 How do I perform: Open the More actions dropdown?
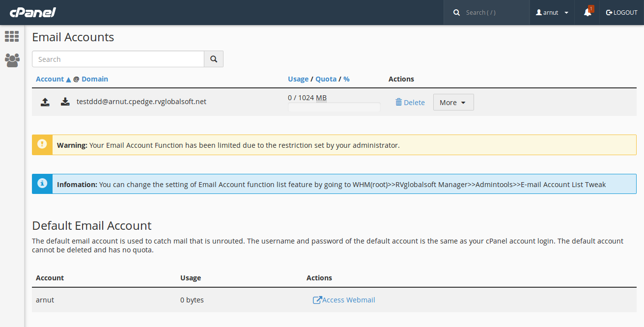453,102
